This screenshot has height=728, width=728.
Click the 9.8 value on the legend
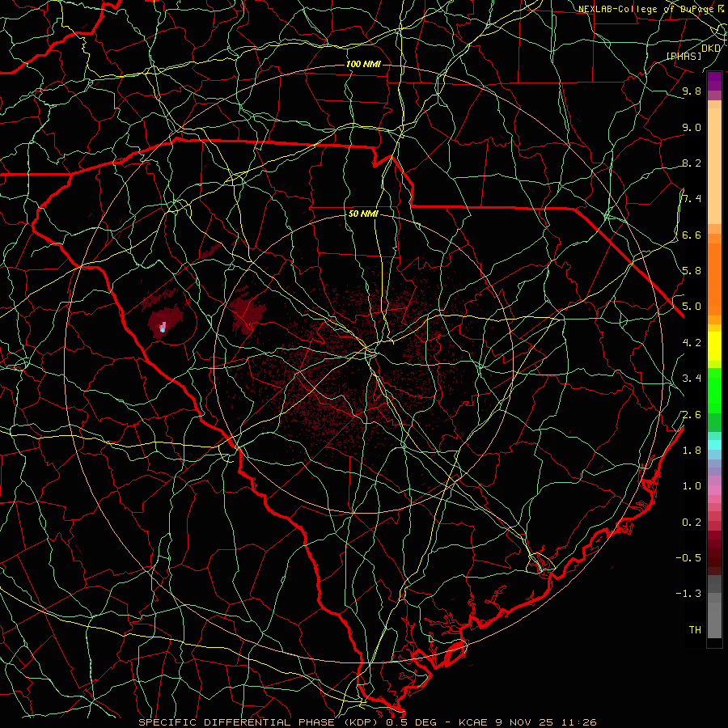(692, 91)
